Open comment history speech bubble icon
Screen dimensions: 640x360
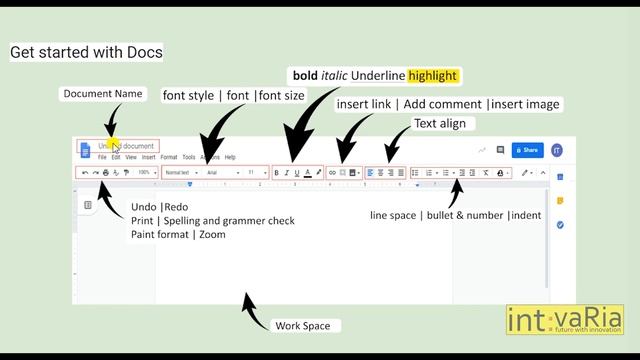[x=500, y=150]
